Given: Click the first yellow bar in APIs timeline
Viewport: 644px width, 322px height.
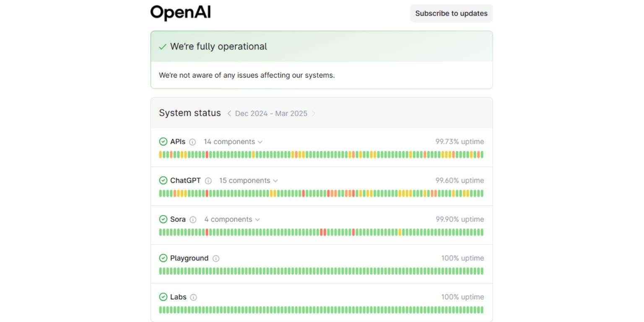Looking at the screenshot, I should [x=161, y=155].
